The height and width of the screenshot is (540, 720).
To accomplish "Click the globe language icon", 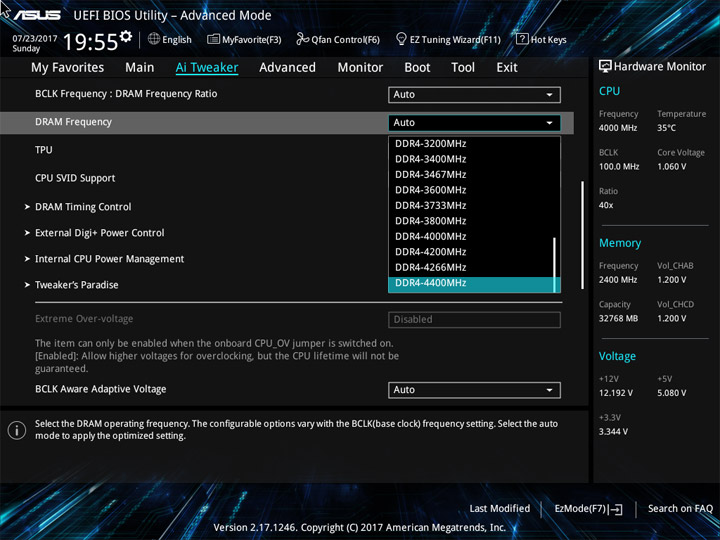I will [x=154, y=39].
